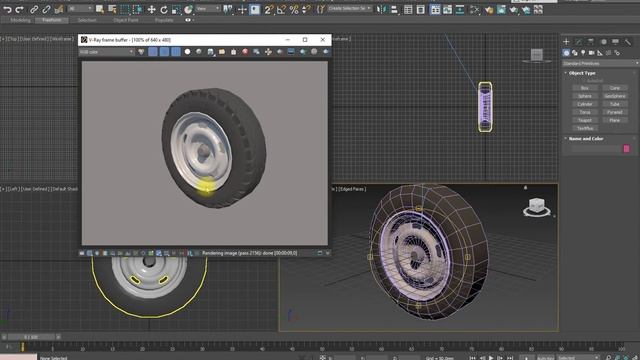Open the Reference Coordinate System dropdown
The height and width of the screenshot is (360, 640).
pyautogui.click(x=208, y=9)
